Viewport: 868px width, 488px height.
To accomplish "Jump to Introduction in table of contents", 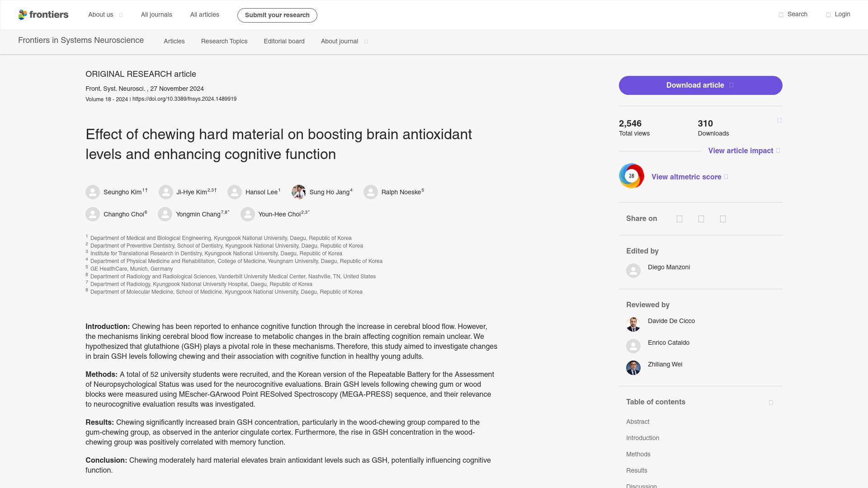I will pyautogui.click(x=642, y=438).
